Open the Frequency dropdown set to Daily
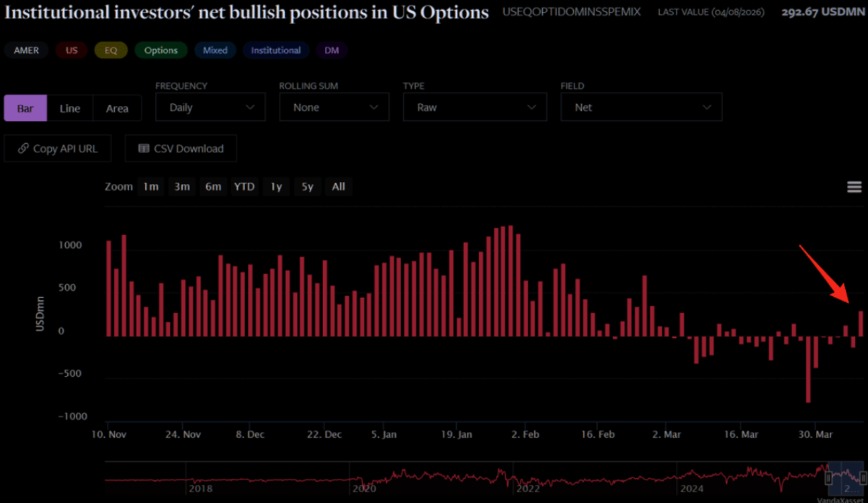 click(x=210, y=107)
